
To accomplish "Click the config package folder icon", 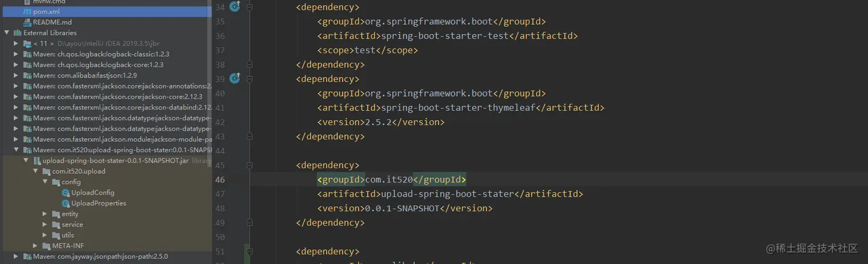I will [x=56, y=182].
